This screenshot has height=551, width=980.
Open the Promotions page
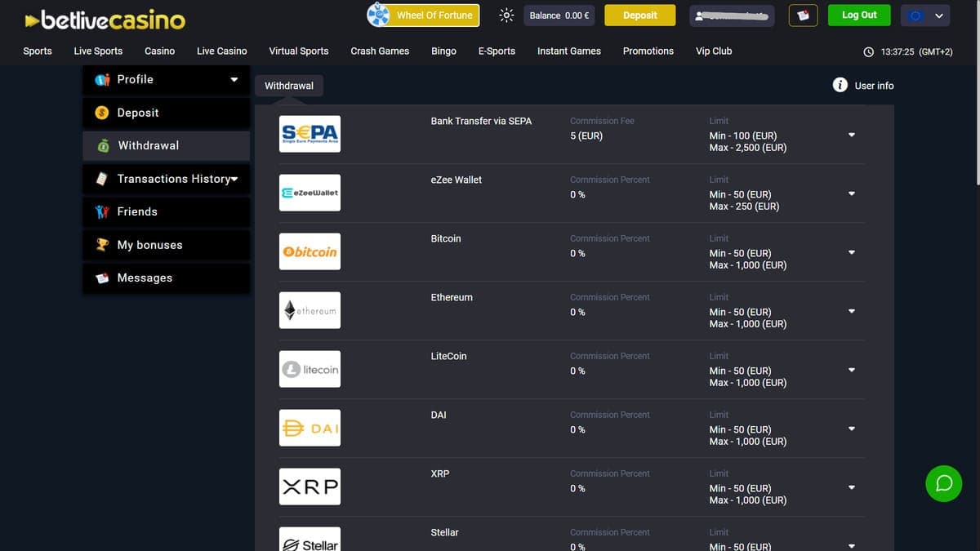tap(648, 51)
